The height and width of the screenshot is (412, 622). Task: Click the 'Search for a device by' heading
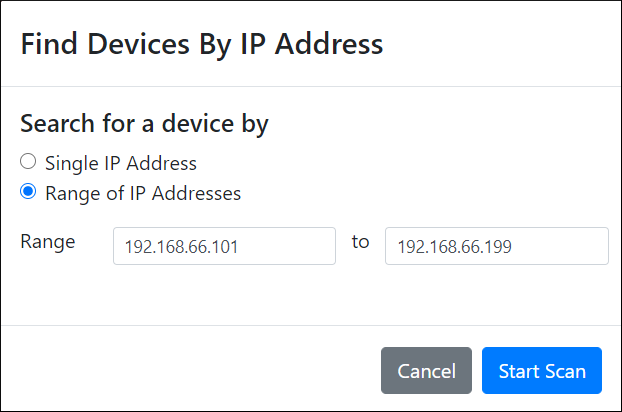click(x=144, y=125)
